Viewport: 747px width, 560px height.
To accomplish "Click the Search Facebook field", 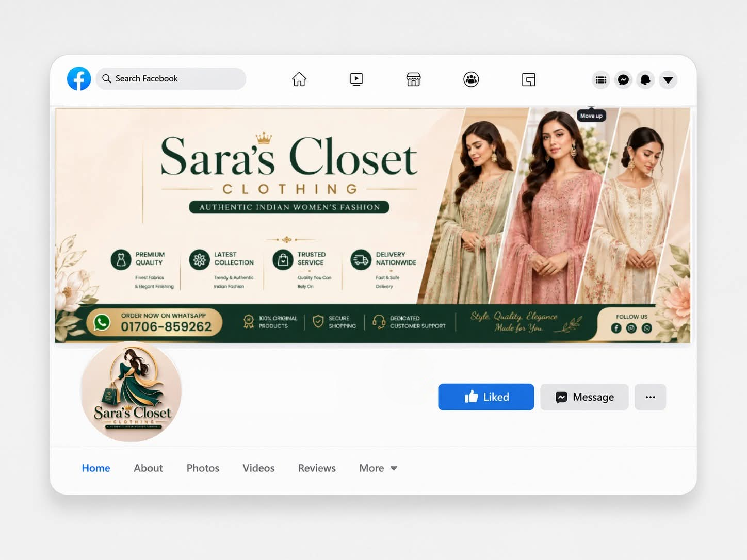I will coord(171,78).
